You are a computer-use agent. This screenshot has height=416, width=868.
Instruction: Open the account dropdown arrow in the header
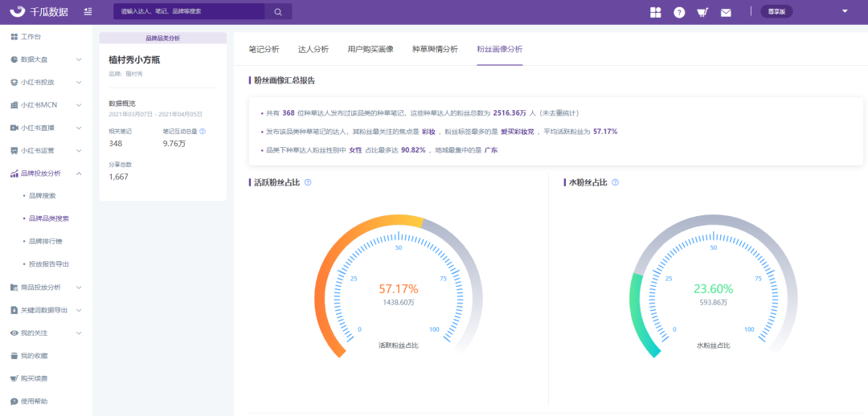(845, 11)
